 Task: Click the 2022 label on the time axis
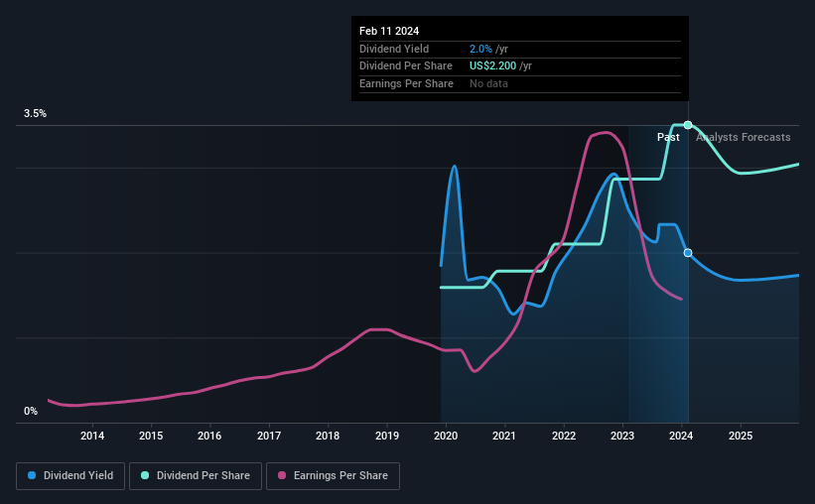click(x=564, y=436)
